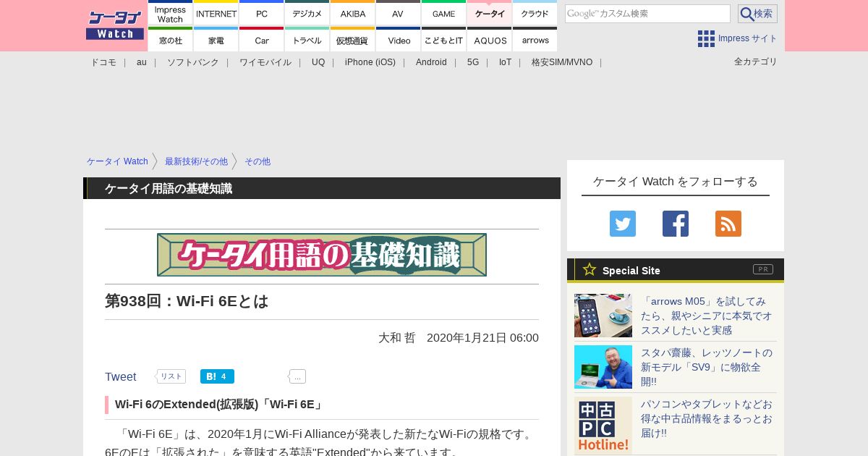Viewport: 868px width, 456px height.
Task: Open the スタパ齋藤、レッツノート article link
Action: coord(707,367)
